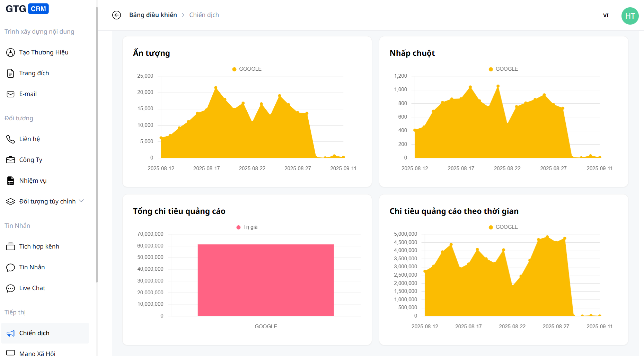Go to Bảng điều khiển breadcrumb link
644x356 pixels.
153,15
